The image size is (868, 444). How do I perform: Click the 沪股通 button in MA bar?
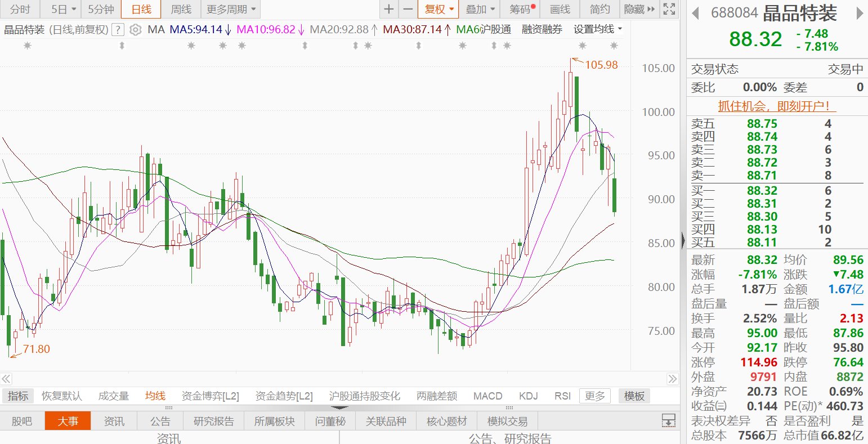(495, 29)
